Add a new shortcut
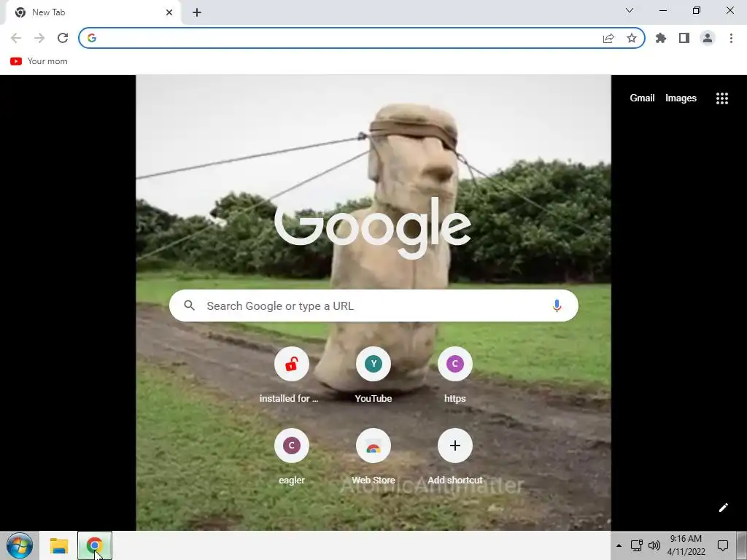This screenshot has width=747, height=560. 455,456
